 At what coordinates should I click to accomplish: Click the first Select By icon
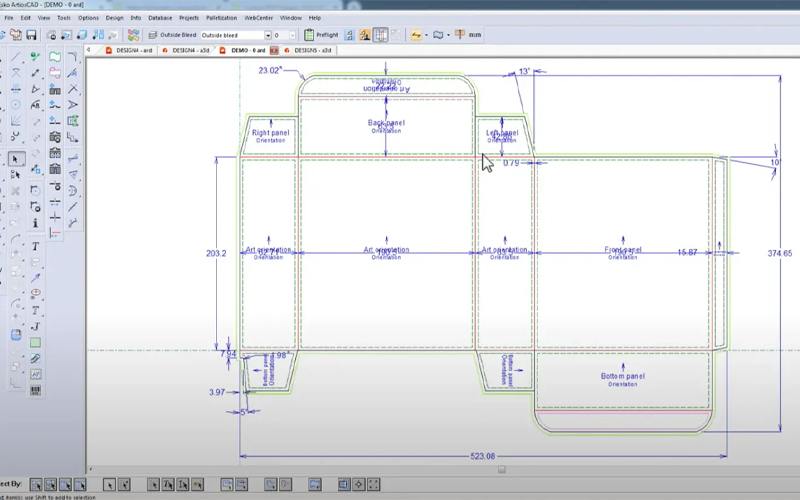36,485
